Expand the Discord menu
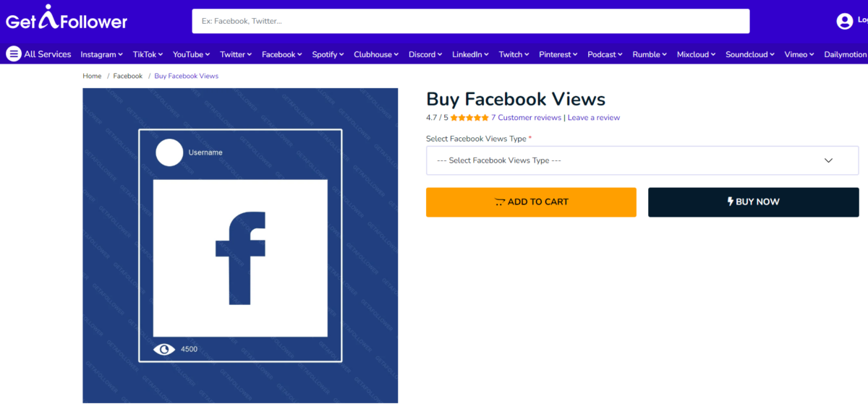This screenshot has height=414, width=868. 425,54
